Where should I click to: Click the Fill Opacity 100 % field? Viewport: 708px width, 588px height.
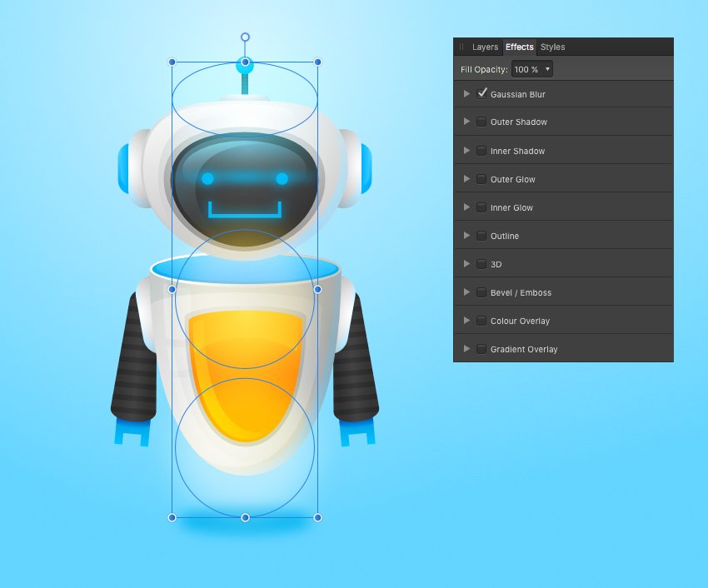click(x=532, y=69)
